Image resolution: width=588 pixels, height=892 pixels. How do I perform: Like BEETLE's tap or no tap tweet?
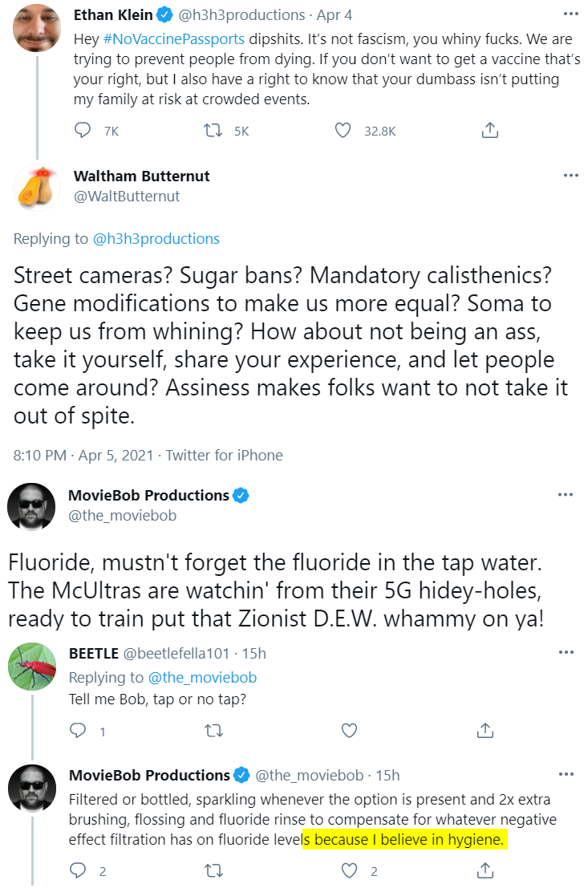[349, 731]
